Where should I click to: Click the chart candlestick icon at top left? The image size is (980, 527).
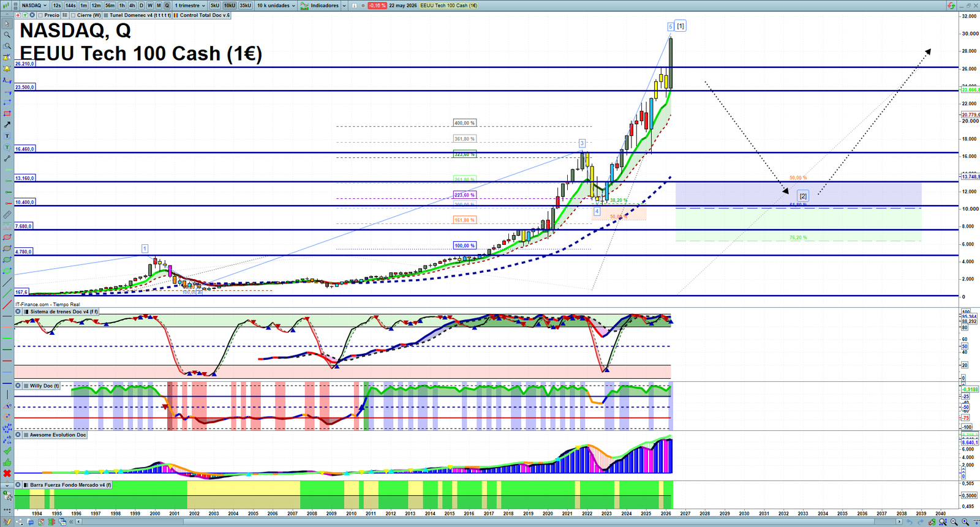(7, 6)
